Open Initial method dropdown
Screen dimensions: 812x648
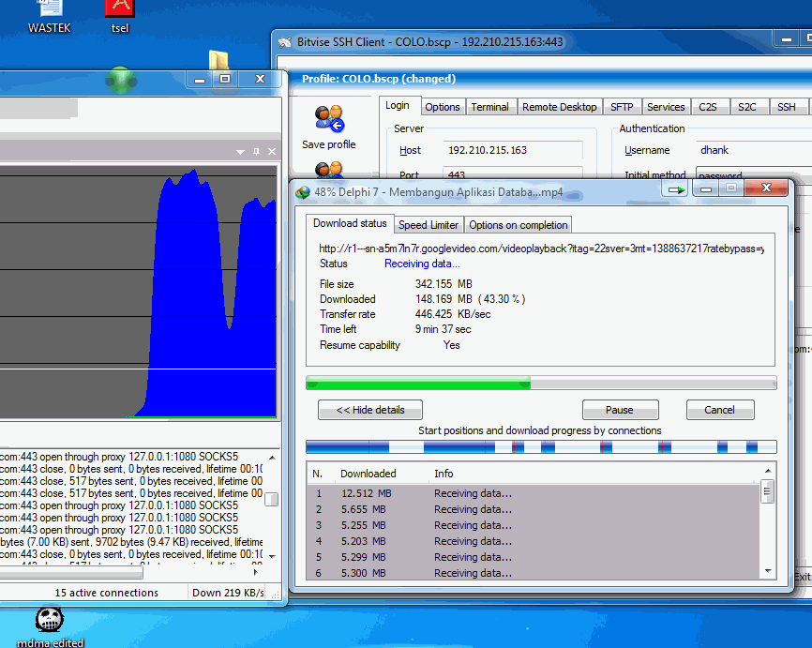point(754,174)
